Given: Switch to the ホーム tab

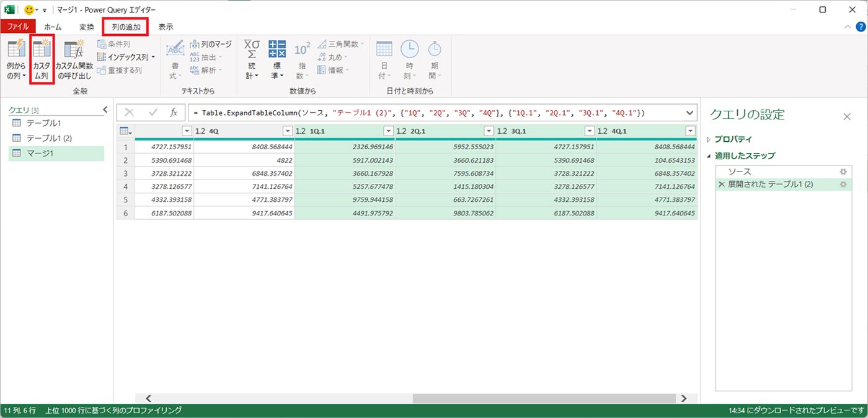Looking at the screenshot, I should (x=53, y=27).
